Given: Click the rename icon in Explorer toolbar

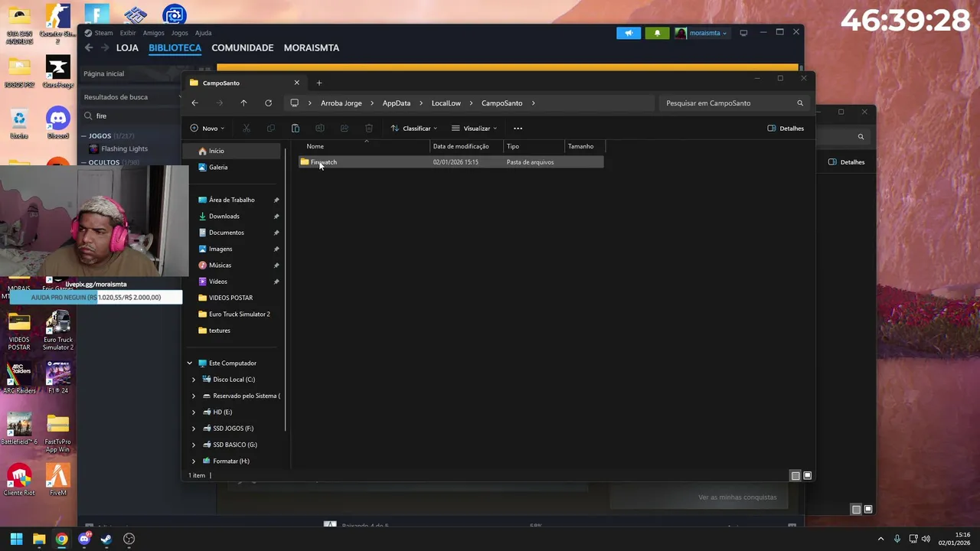Looking at the screenshot, I should point(320,129).
